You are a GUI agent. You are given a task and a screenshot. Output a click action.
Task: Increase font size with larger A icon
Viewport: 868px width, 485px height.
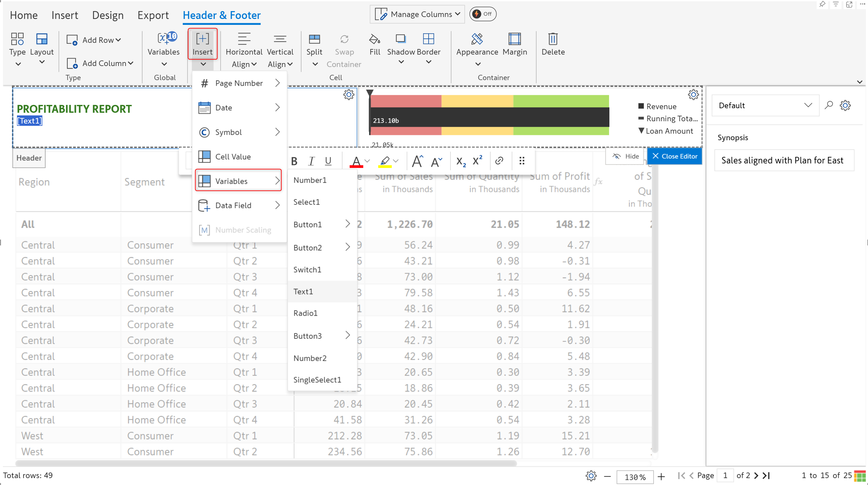417,161
